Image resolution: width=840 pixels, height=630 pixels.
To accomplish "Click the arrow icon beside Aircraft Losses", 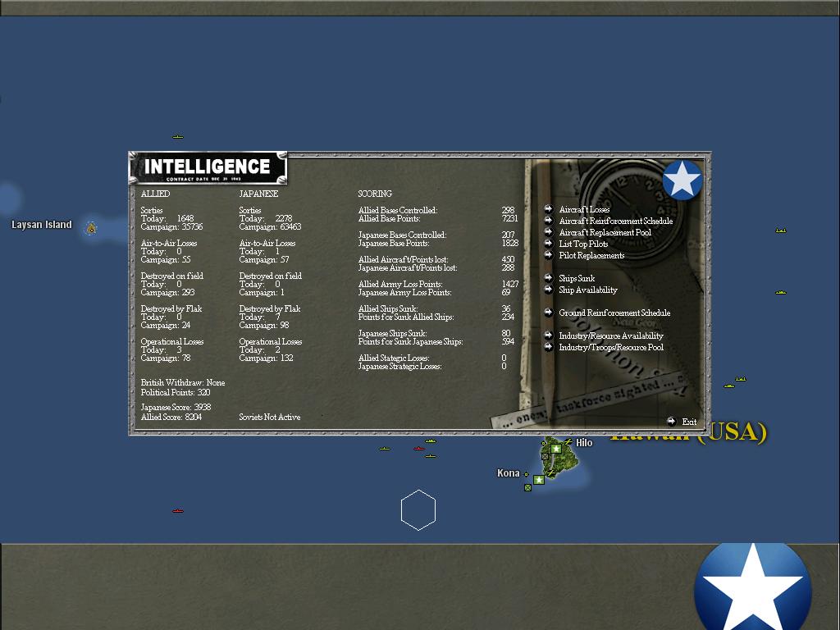I will click(x=548, y=209).
